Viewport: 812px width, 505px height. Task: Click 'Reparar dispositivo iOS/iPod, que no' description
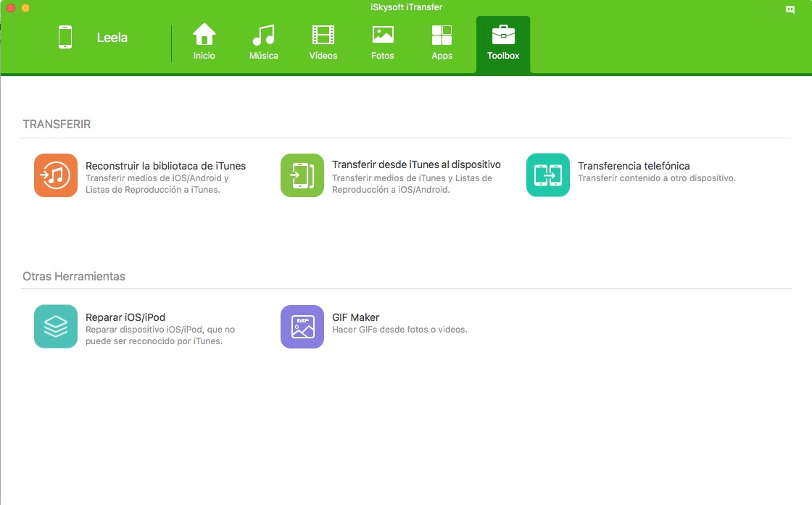tap(160, 330)
